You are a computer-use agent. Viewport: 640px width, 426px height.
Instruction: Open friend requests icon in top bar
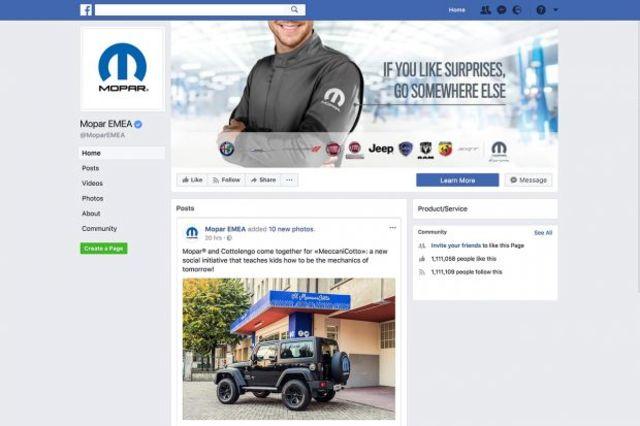485,10
